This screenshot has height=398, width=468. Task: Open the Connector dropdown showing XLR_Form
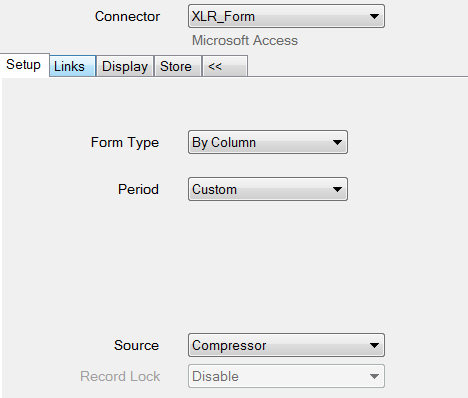click(286, 16)
